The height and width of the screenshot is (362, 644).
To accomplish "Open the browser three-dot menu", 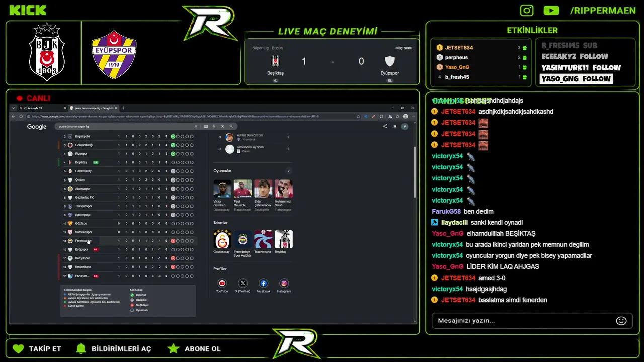I will tap(413, 116).
